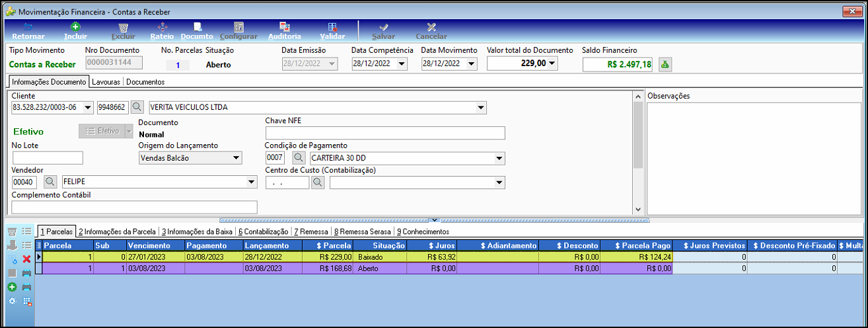The image size is (868, 328).
Task: Click the No Lote input field
Action: point(48,157)
